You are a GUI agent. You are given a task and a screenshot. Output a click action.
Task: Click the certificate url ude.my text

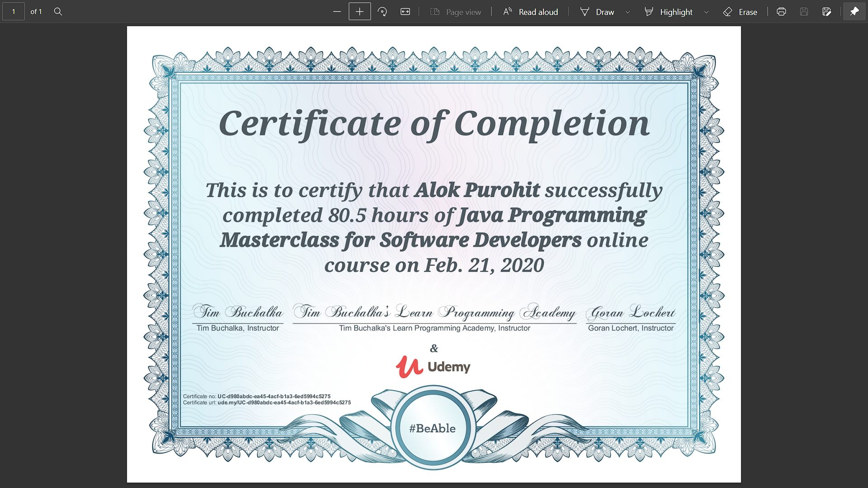284,403
